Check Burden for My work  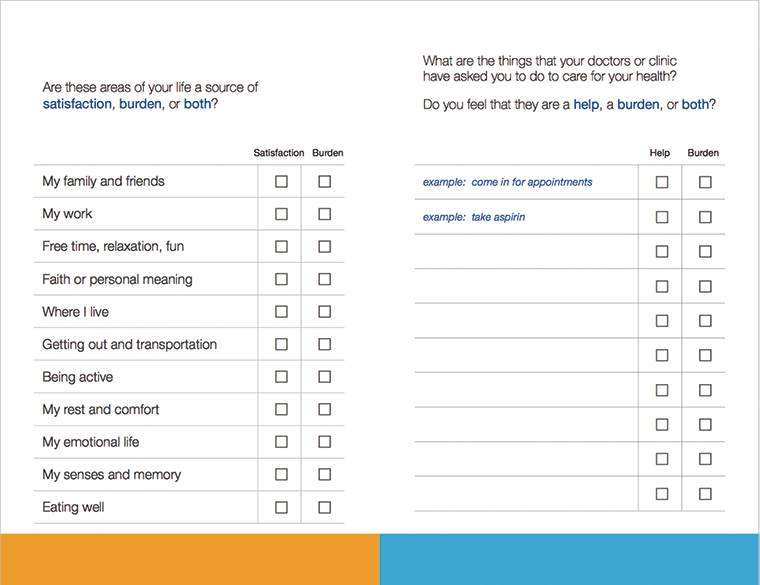click(324, 214)
